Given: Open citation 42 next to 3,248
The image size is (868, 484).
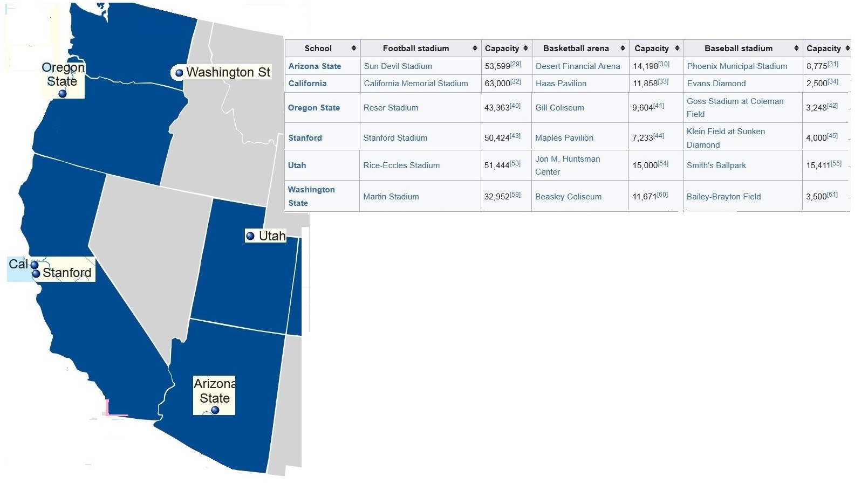Looking at the screenshot, I should [832, 106].
